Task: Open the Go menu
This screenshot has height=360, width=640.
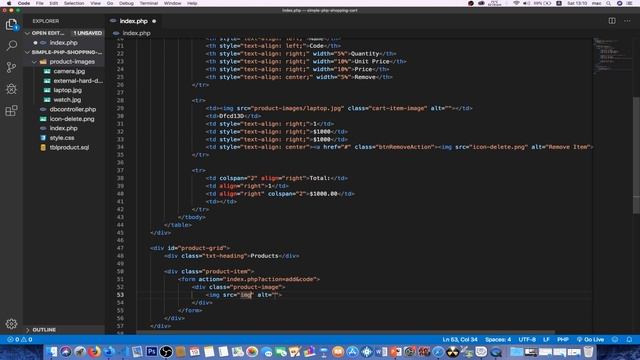Action: point(110,3)
